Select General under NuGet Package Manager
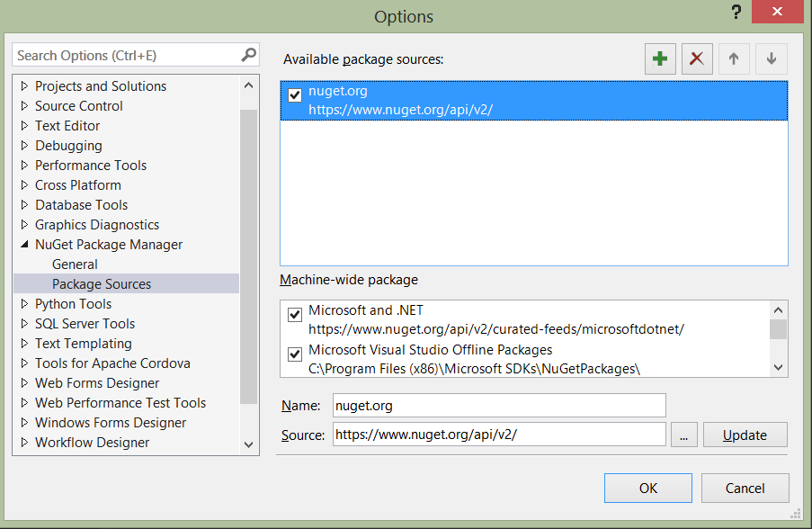Viewport: 812px width, 529px height. 75,264
